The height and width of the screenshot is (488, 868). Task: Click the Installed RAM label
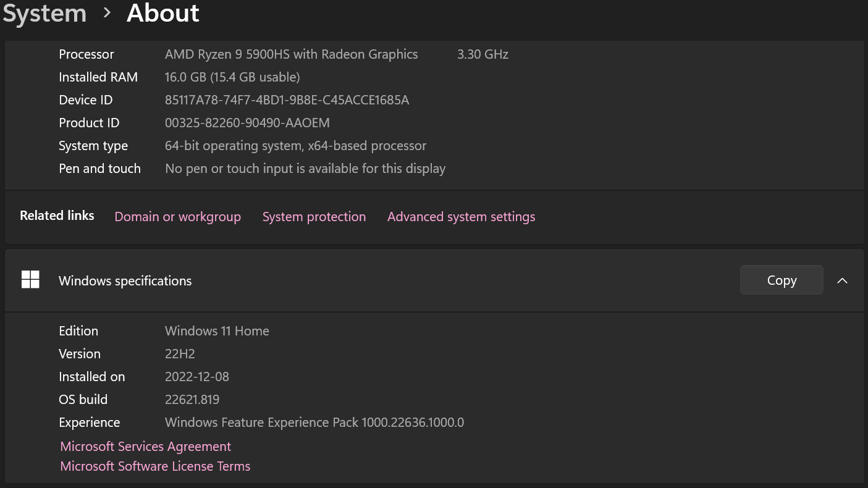(x=98, y=77)
